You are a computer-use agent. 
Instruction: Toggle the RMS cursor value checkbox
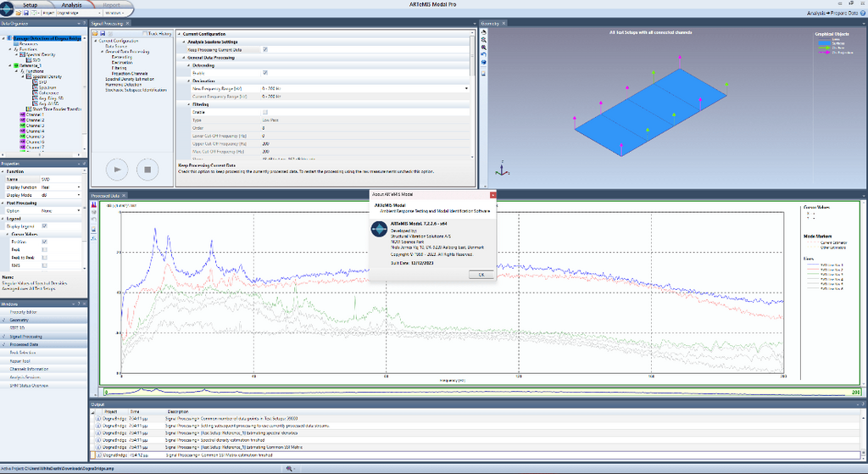(x=45, y=265)
